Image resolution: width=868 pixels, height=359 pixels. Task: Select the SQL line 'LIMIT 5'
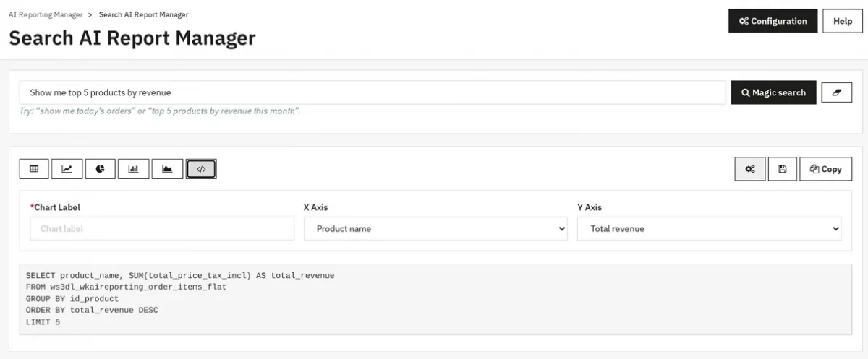pos(43,322)
